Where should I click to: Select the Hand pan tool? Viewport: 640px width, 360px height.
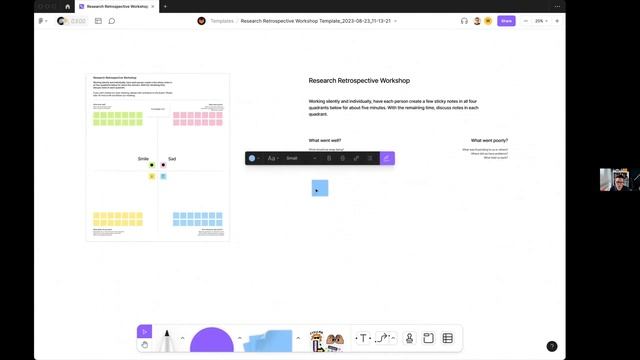coord(144,345)
